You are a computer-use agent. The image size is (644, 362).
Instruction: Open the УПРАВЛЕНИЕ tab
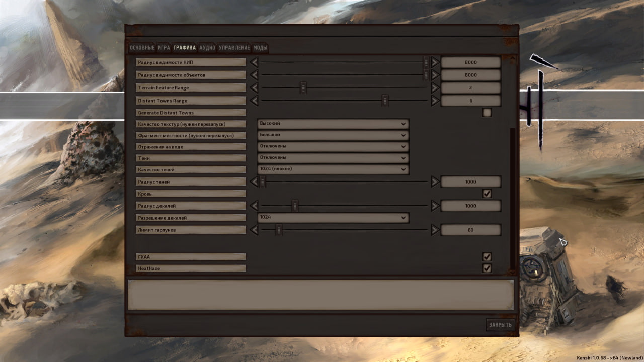tap(234, 48)
